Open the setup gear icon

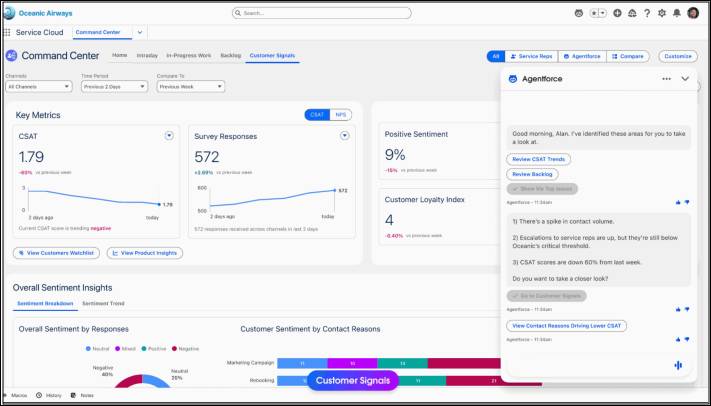pos(662,13)
